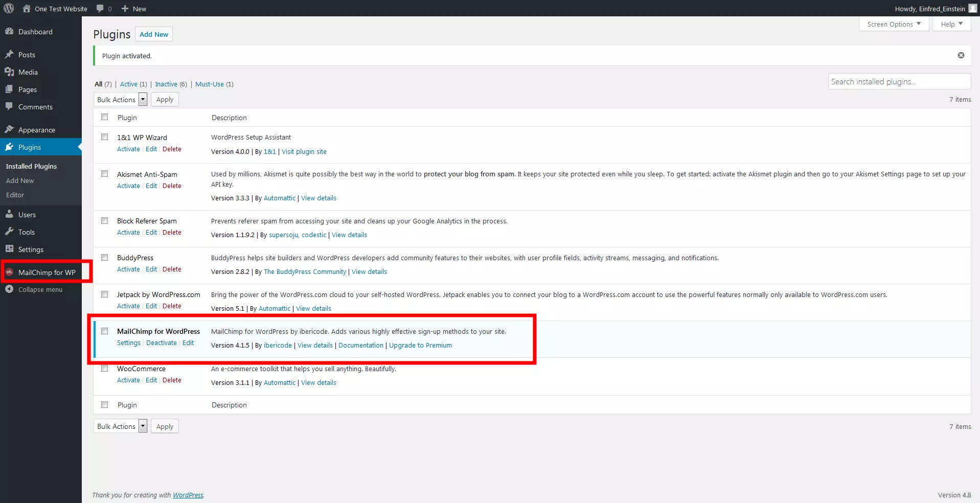Click the Posts pushpin icon
This screenshot has width=980, height=503.
coord(9,55)
